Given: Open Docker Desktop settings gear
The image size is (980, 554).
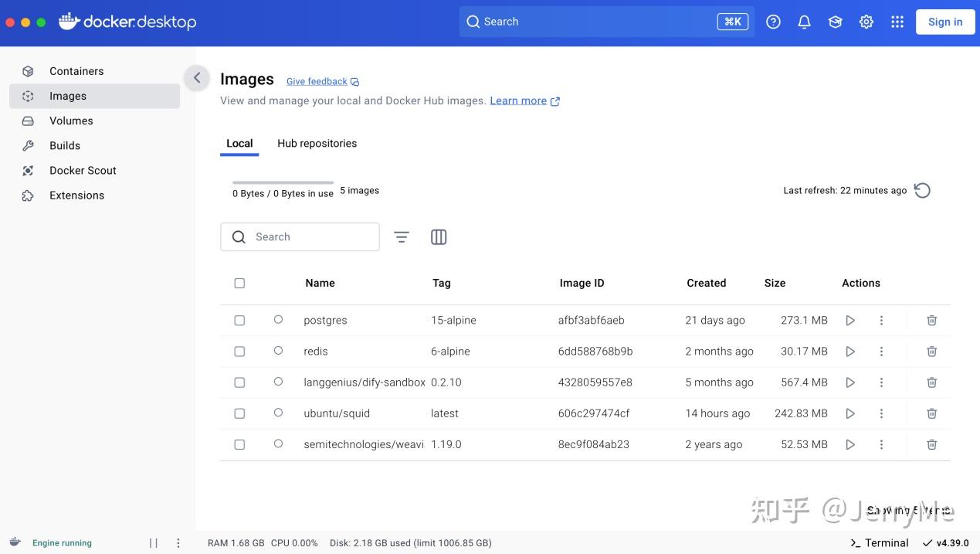Looking at the screenshot, I should point(866,22).
